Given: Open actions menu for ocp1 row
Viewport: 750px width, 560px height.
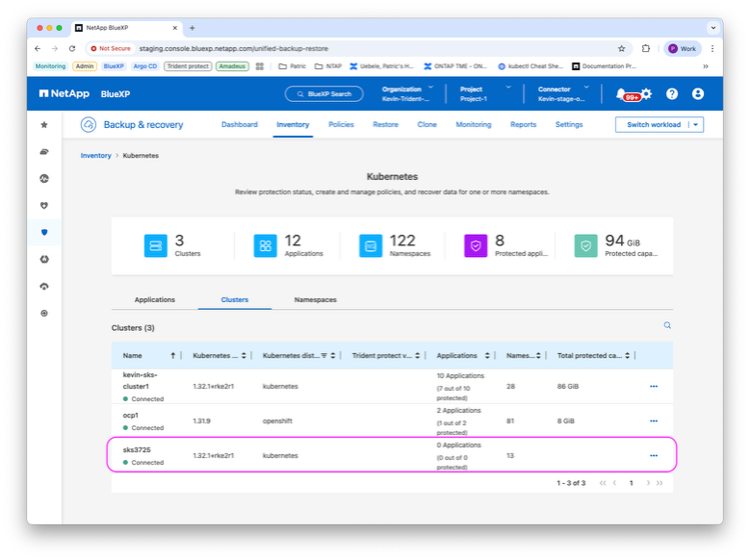Looking at the screenshot, I should click(x=654, y=420).
